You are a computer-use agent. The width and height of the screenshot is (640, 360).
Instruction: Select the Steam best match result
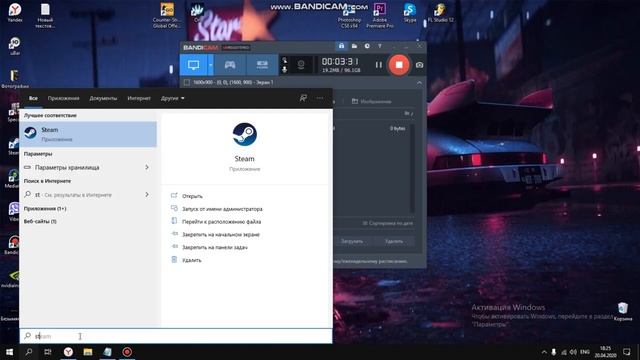[88, 134]
